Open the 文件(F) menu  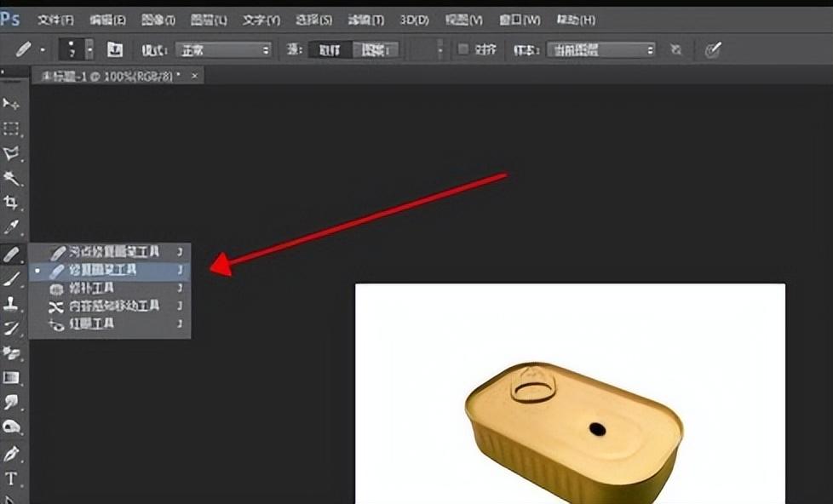(55, 20)
